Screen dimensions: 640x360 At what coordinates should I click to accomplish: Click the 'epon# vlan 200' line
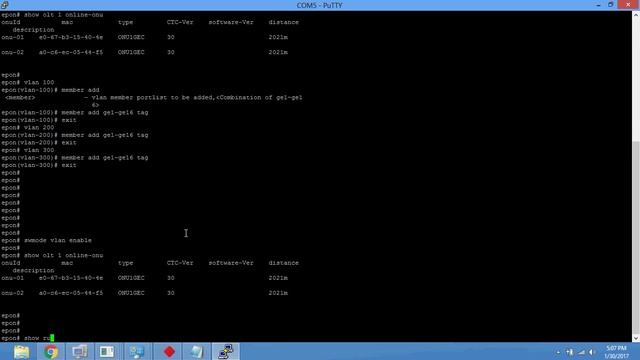pos(28,128)
